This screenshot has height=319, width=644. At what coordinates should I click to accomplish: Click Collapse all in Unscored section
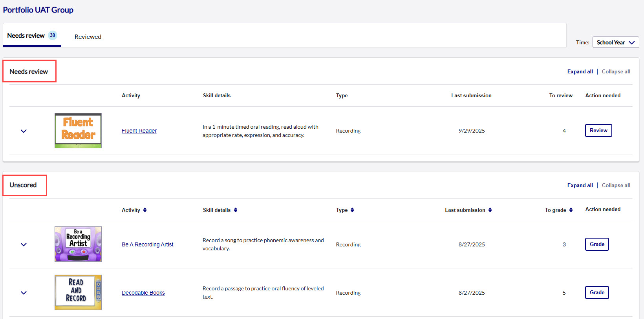(616, 185)
